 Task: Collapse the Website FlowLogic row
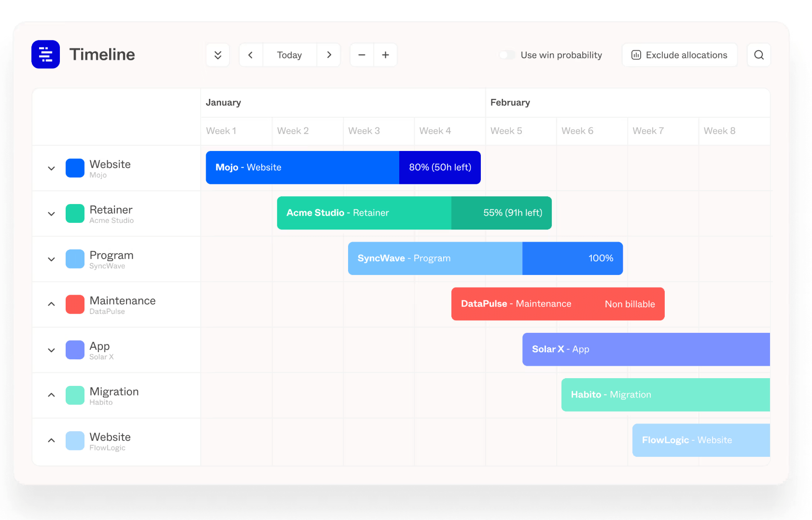52,440
